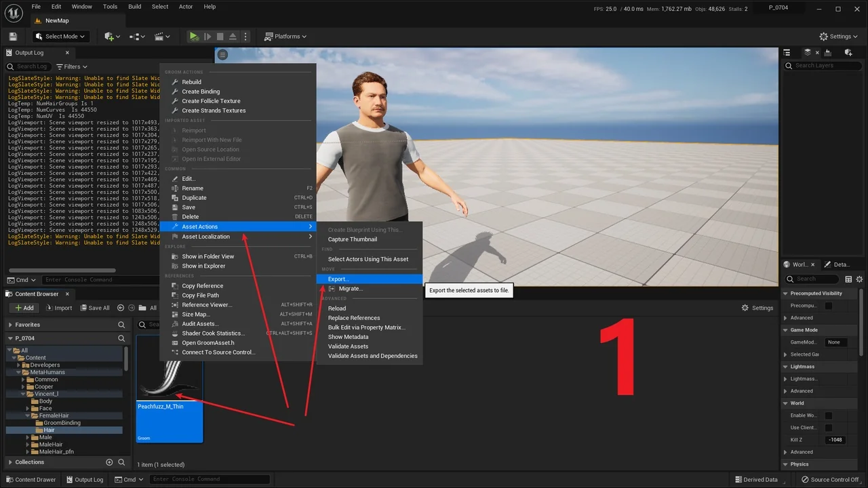Expand the Platforms dropdown
The height and width of the screenshot is (488, 868).
(x=285, y=37)
